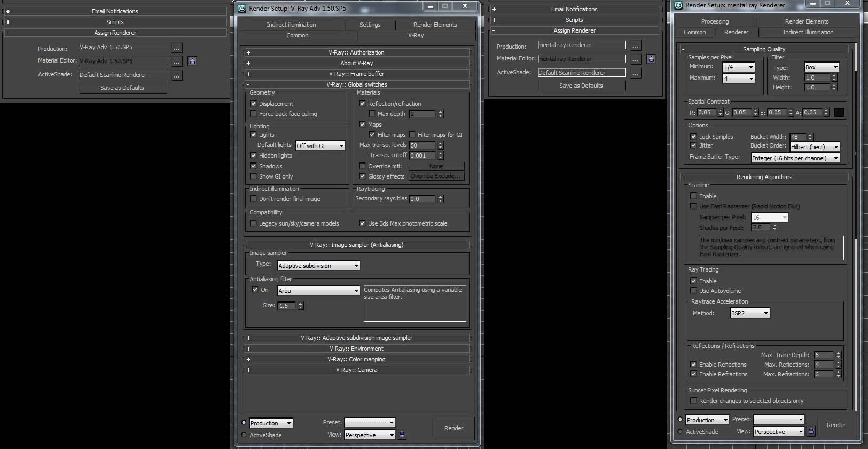Toggle Hidden lights checkbox
This screenshot has height=449, width=868.
click(x=254, y=156)
